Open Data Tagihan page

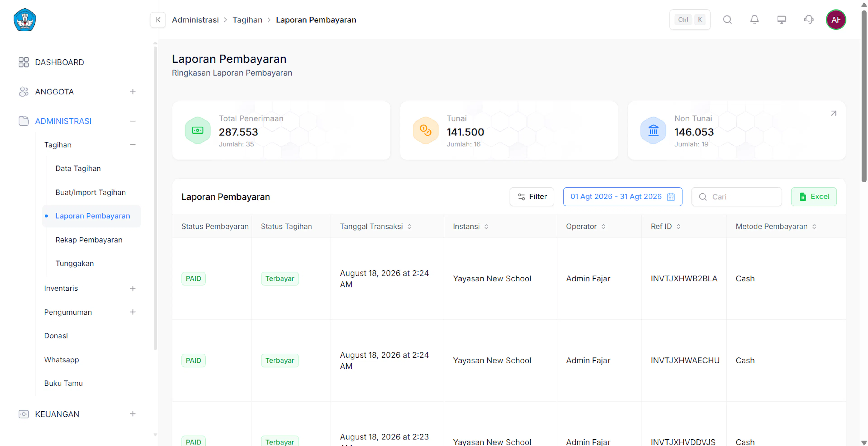pos(78,168)
